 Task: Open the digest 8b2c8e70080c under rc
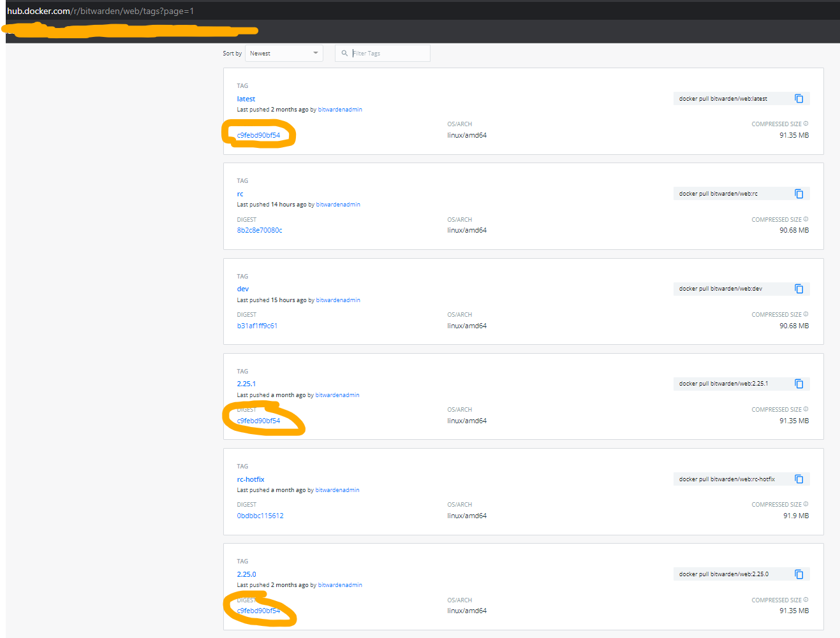pyautogui.click(x=259, y=229)
